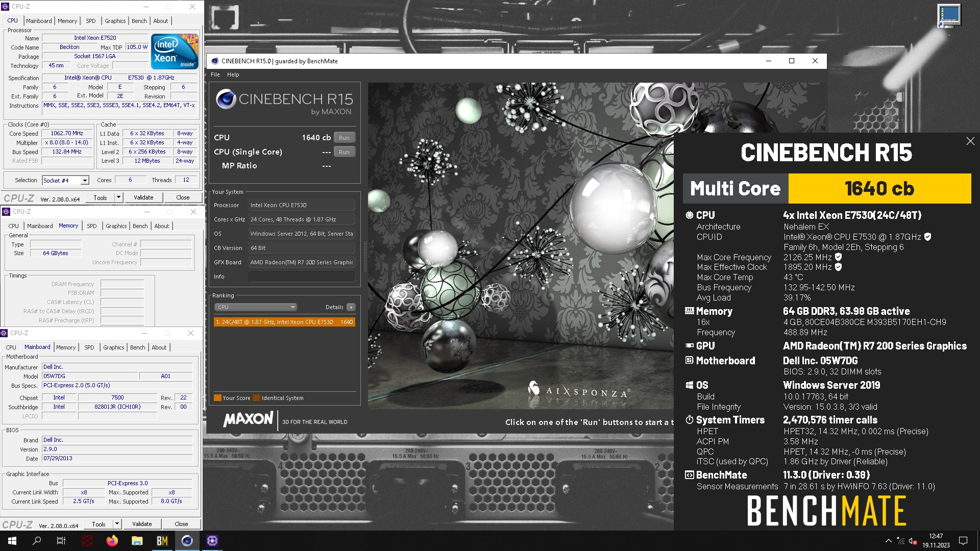Click the Motherboard icon in BenchMate

pyautogui.click(x=690, y=361)
